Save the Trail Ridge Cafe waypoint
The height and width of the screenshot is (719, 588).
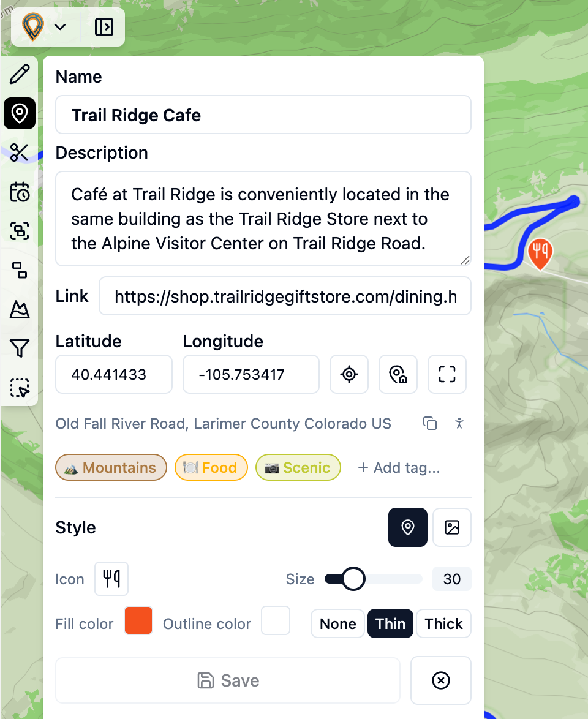(x=227, y=680)
